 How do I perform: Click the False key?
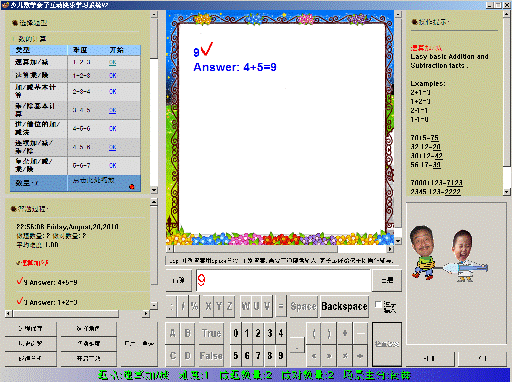[x=211, y=355]
